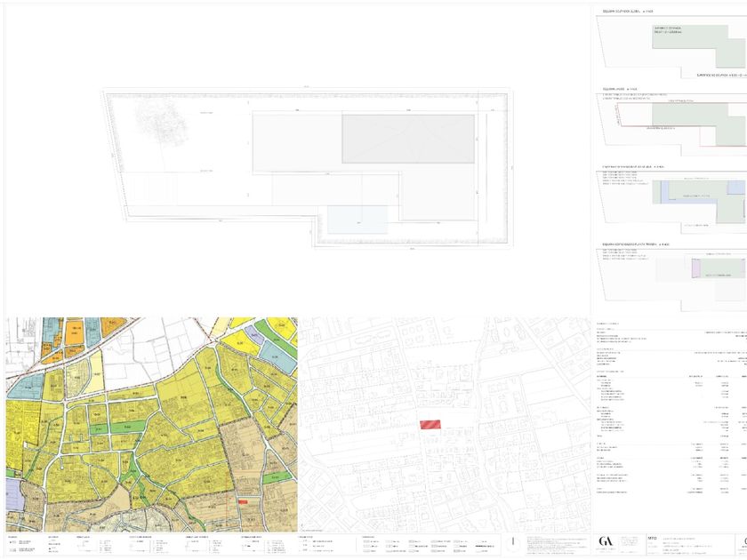
Task: Click the purple block in the bottom schematic diagram
Action: click(x=696, y=268)
